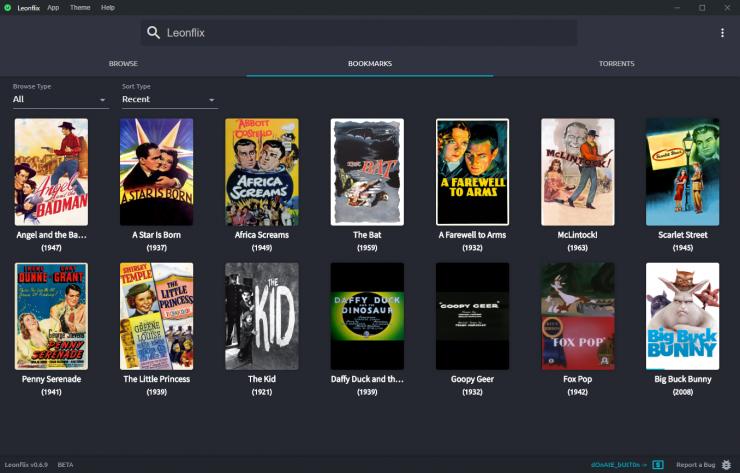Open the Scarlet Street poster

(682, 172)
